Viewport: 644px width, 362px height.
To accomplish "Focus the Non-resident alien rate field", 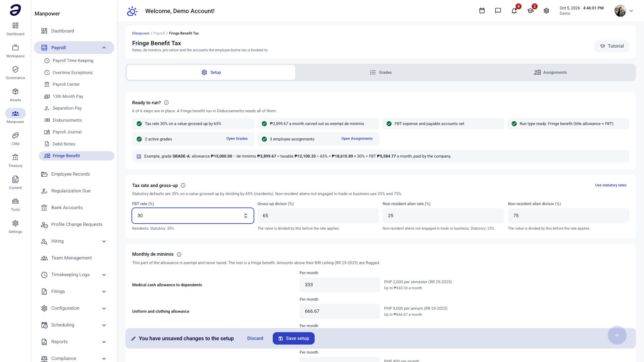I will (443, 216).
